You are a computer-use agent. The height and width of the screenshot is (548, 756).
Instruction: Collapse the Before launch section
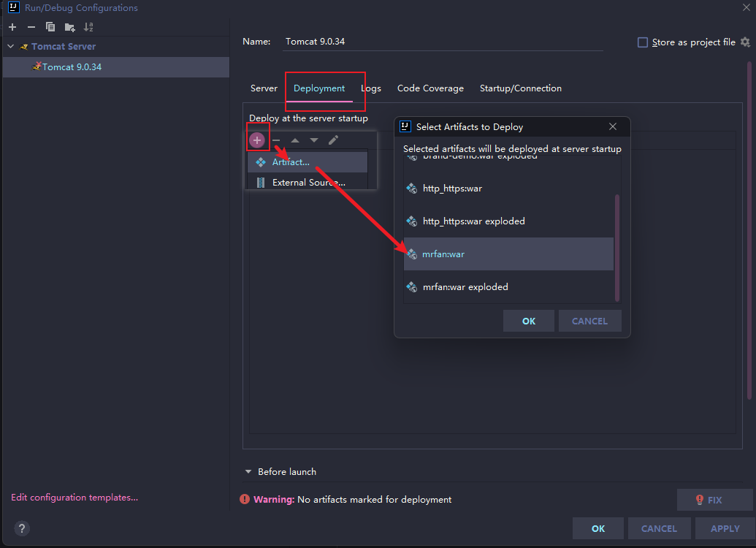tap(248, 471)
